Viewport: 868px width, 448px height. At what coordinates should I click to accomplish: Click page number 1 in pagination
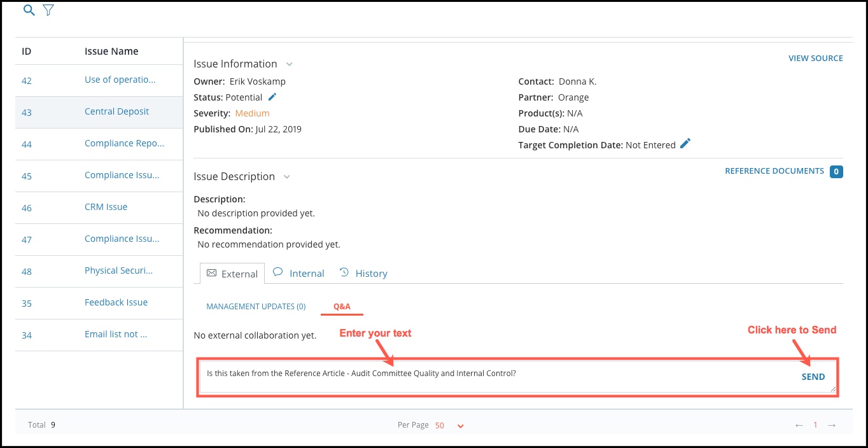[x=815, y=425]
